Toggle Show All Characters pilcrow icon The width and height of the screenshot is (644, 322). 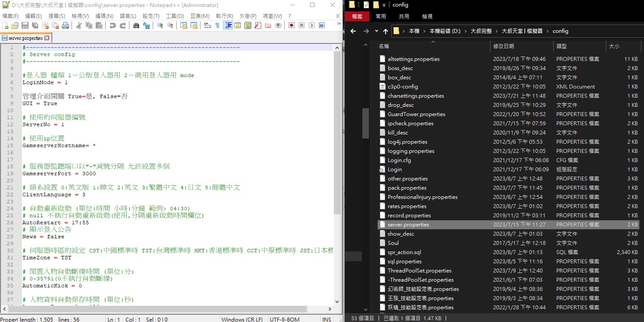pos(217,25)
